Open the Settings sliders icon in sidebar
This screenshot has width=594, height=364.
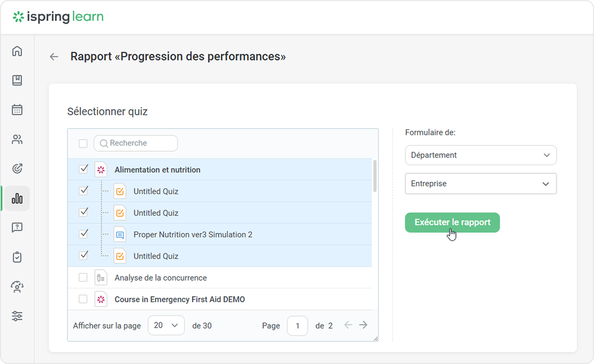17,317
